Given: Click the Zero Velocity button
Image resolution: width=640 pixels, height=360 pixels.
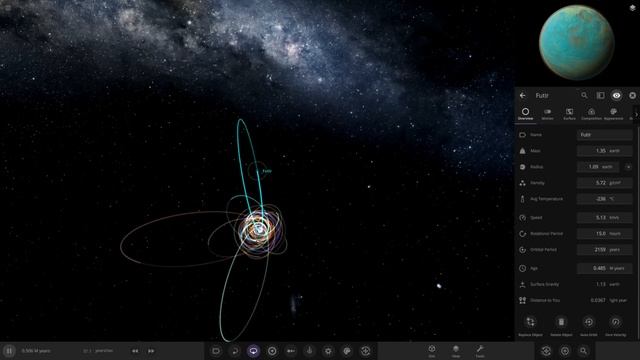Looking at the screenshot, I should tap(616, 325).
